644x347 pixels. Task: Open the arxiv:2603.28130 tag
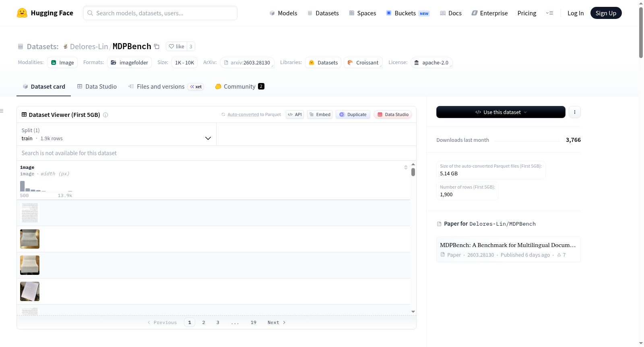click(247, 62)
